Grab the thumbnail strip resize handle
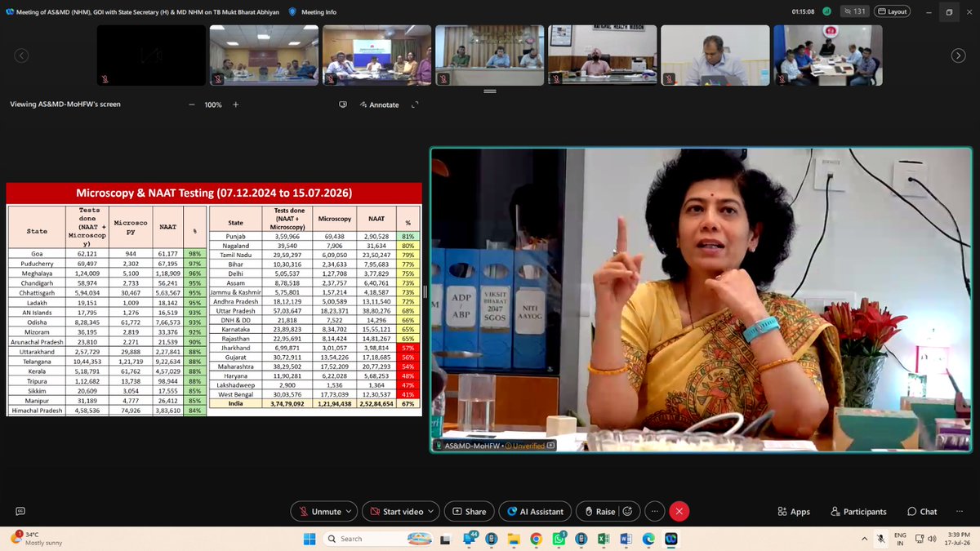 click(x=490, y=92)
